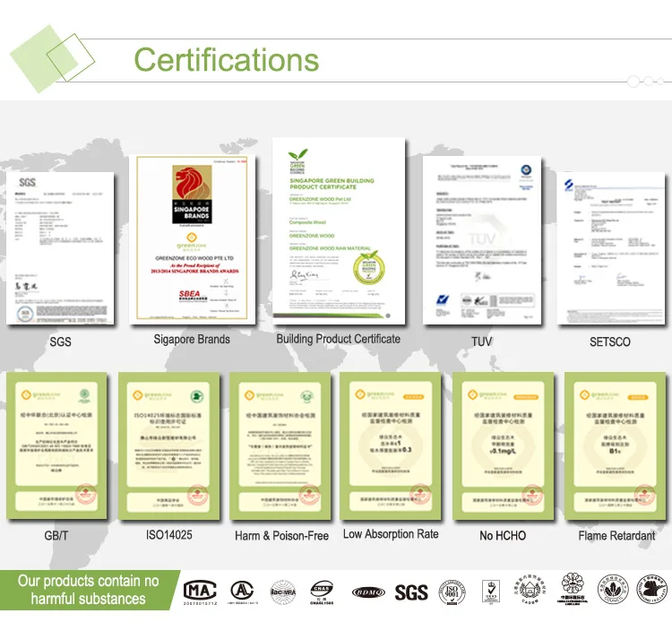The image size is (672, 622).
Task: Click the "Low Absorption Rate" label
Action: pos(391,534)
